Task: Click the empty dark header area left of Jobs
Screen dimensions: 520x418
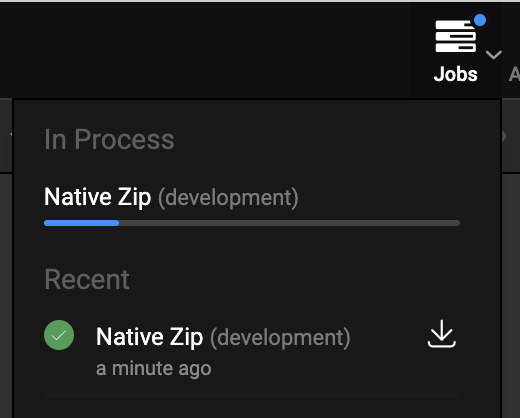Action: click(205, 50)
